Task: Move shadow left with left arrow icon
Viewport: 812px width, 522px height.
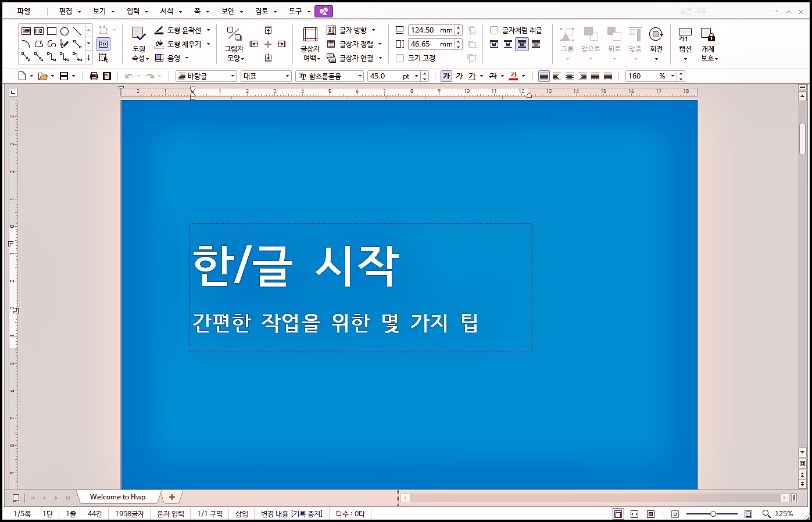Action: pos(254,44)
